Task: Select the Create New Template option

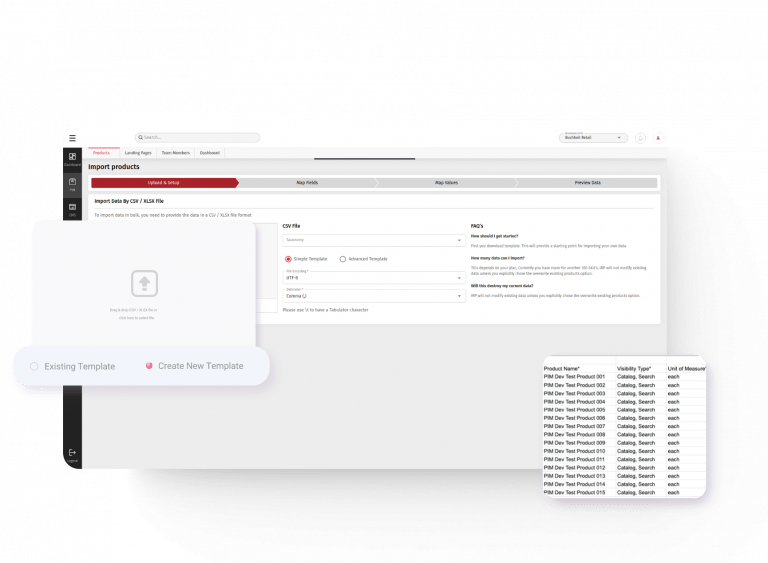Action: click(149, 366)
